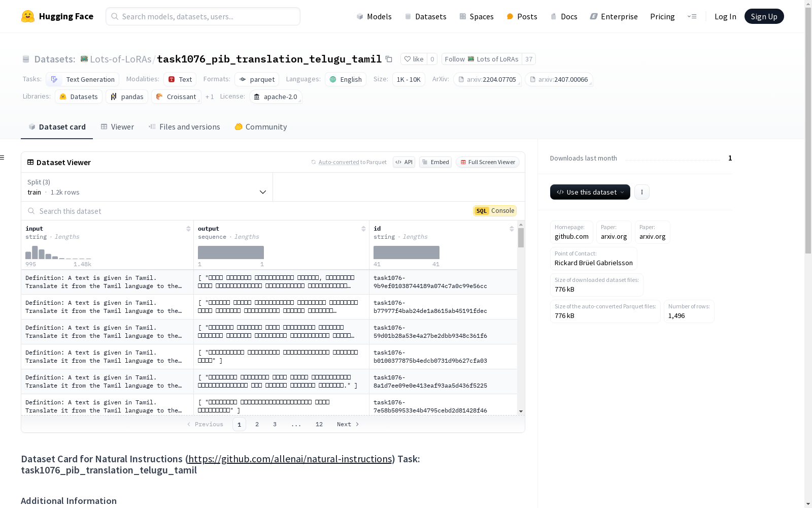
Task: Select the Croissant library tag
Action: (x=176, y=97)
